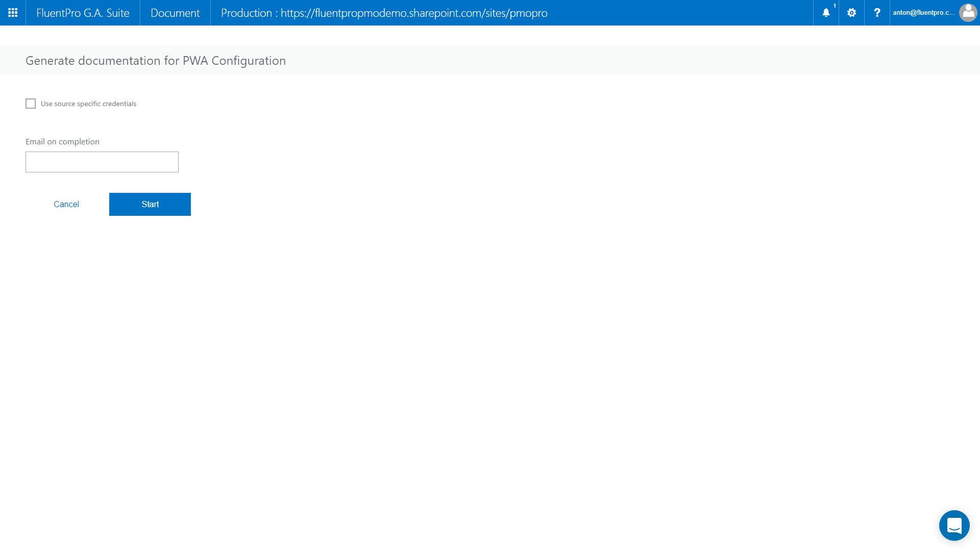The image size is (980, 551).
Task: Open the support chat bubble
Action: [x=954, y=525]
